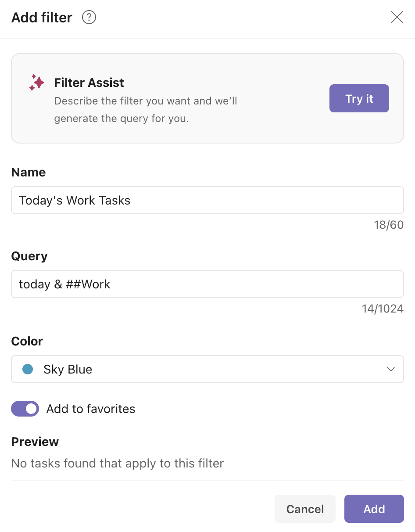415x532 pixels.
Task: Open the Color dropdown
Action: tap(207, 370)
